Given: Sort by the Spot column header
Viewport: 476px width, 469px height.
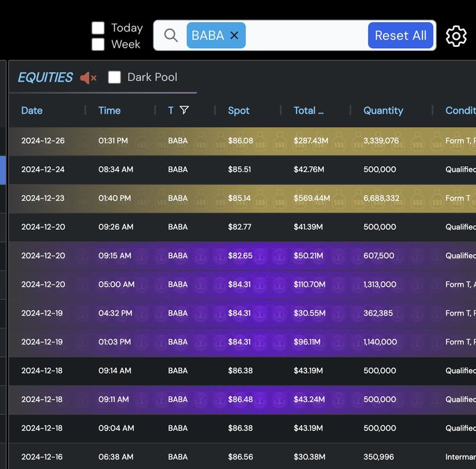Looking at the screenshot, I should [x=238, y=111].
